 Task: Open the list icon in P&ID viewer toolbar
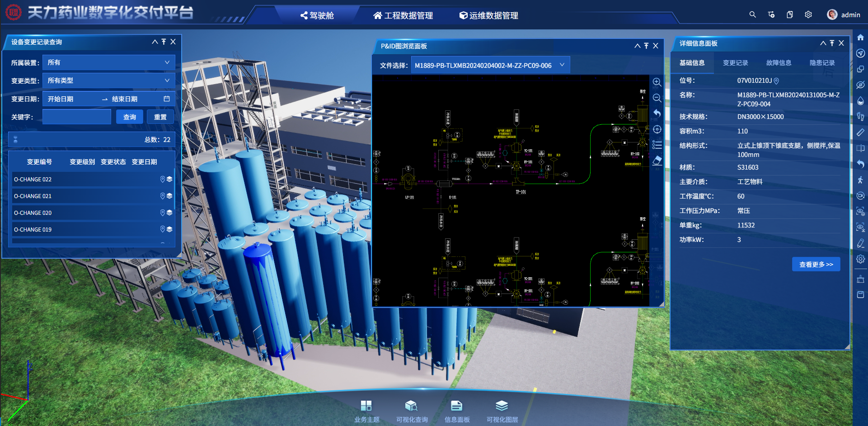[657, 145]
